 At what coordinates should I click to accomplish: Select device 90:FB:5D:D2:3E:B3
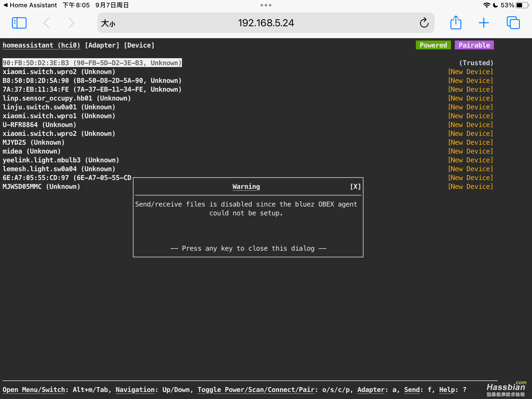click(x=92, y=63)
